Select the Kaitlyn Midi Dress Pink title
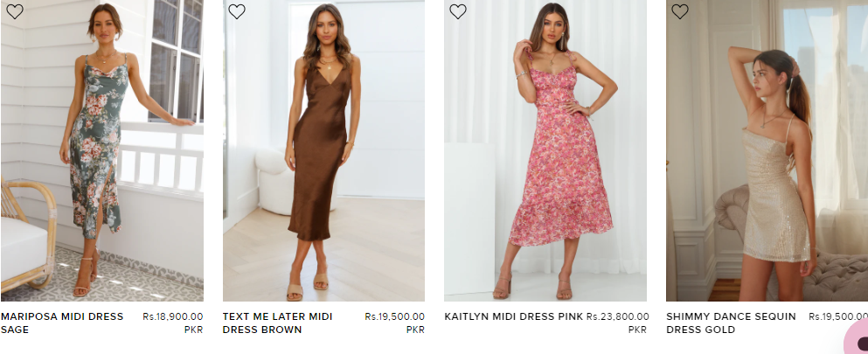Screen dimensions: 868x354 [x=513, y=316]
